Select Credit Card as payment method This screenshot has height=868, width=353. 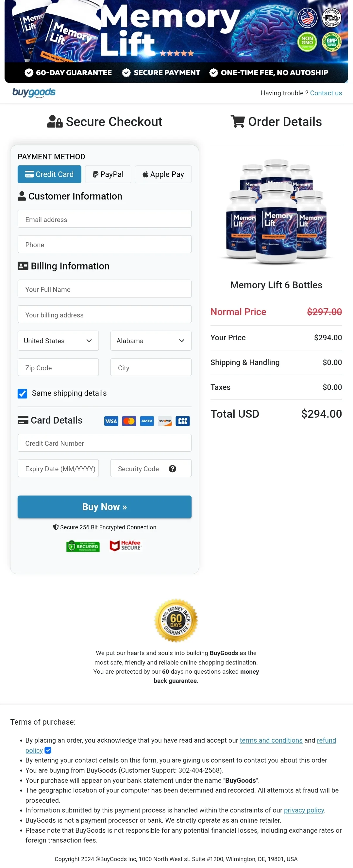pos(49,174)
